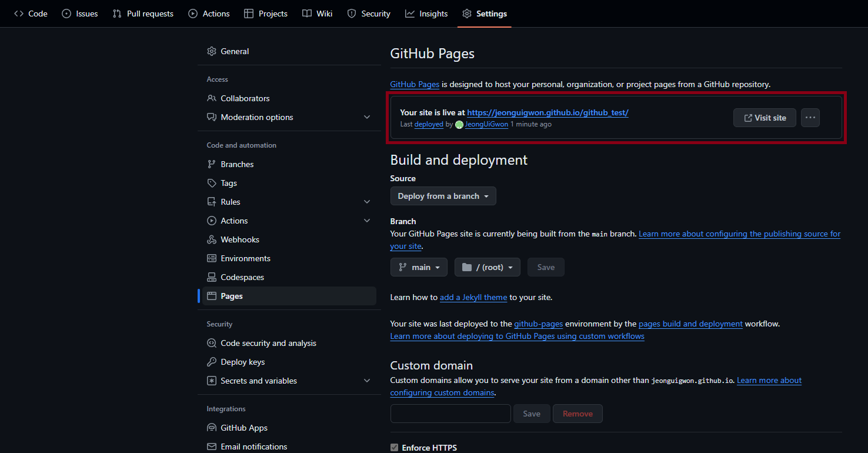The height and width of the screenshot is (453, 868).
Task: Click the add a Jekyll theme link
Action: [x=473, y=297]
